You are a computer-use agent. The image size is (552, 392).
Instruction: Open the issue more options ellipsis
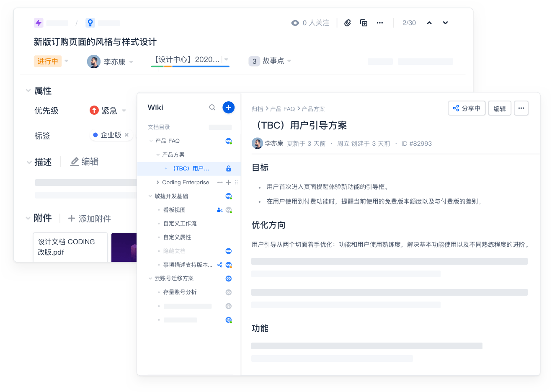pyautogui.click(x=380, y=23)
